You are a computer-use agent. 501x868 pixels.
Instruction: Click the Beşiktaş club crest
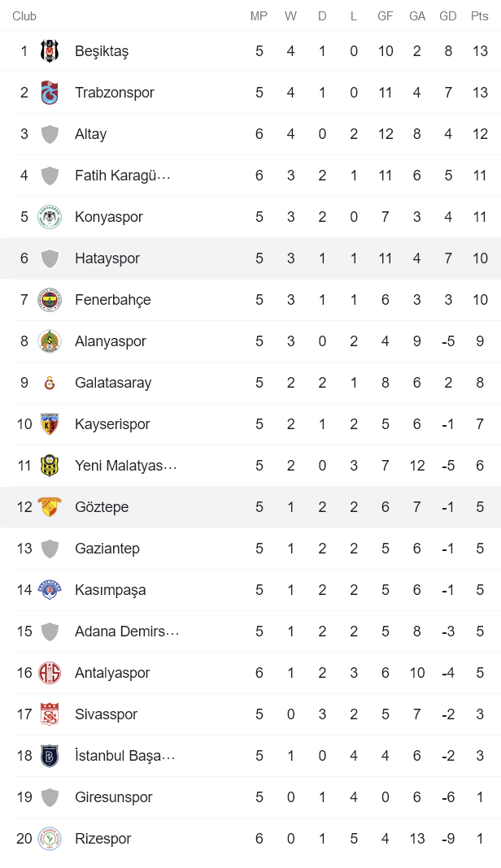(x=50, y=50)
